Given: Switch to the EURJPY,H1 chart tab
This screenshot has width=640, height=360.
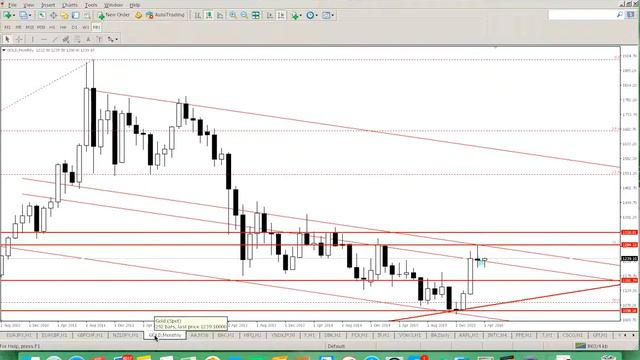Looking at the screenshot, I should click(19, 335).
